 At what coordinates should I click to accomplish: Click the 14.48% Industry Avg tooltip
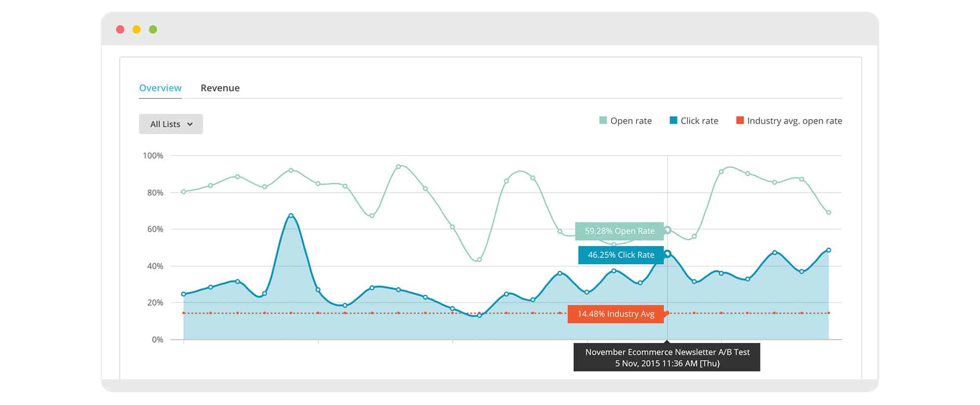pos(615,314)
